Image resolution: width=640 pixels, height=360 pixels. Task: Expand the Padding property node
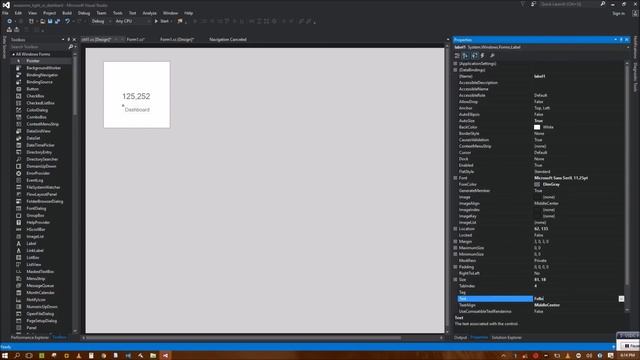pos(456,267)
